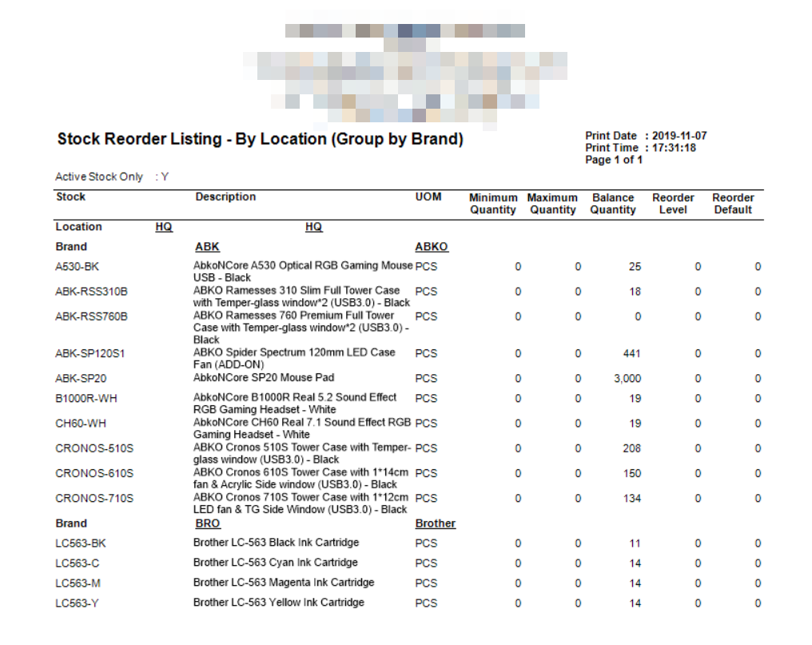Click the balance quantity 3,000
This screenshot has width=812, height=645.
point(627,379)
